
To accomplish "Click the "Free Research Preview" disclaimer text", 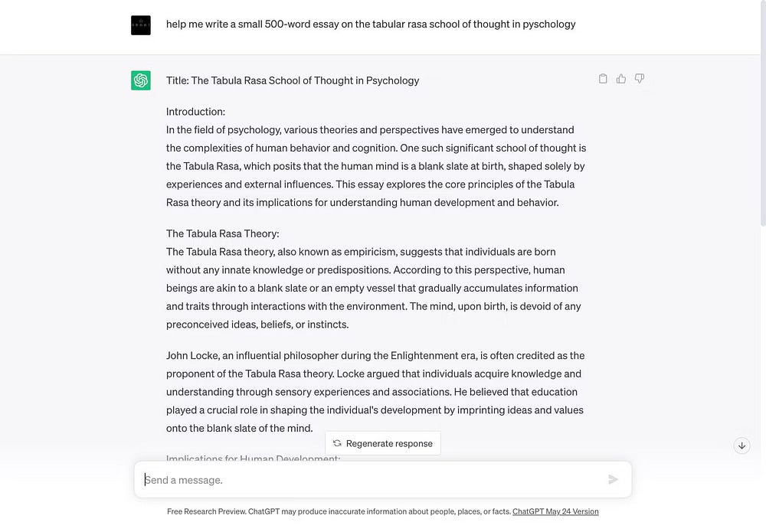I will point(339,511).
